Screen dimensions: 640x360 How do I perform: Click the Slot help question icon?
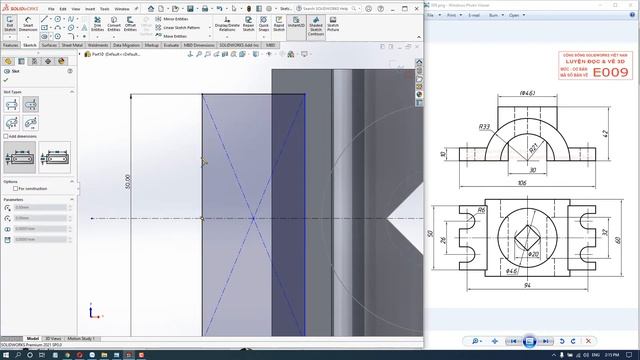[70, 71]
